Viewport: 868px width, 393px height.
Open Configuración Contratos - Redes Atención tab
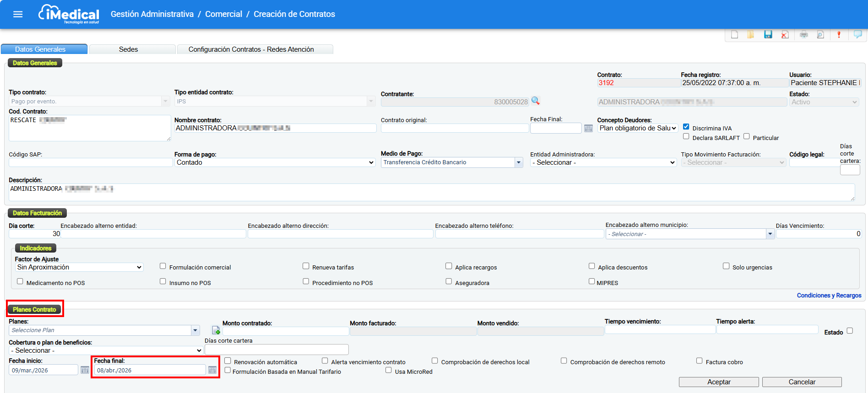[251, 49]
